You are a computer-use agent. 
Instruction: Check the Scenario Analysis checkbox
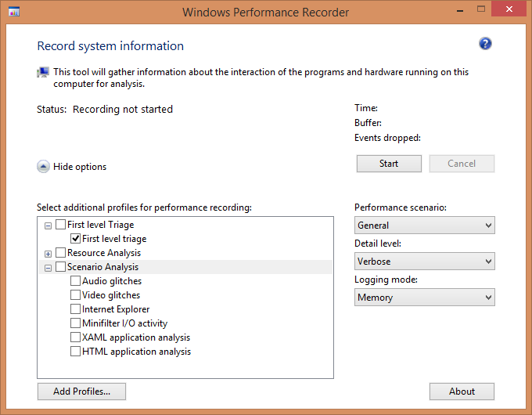point(60,266)
